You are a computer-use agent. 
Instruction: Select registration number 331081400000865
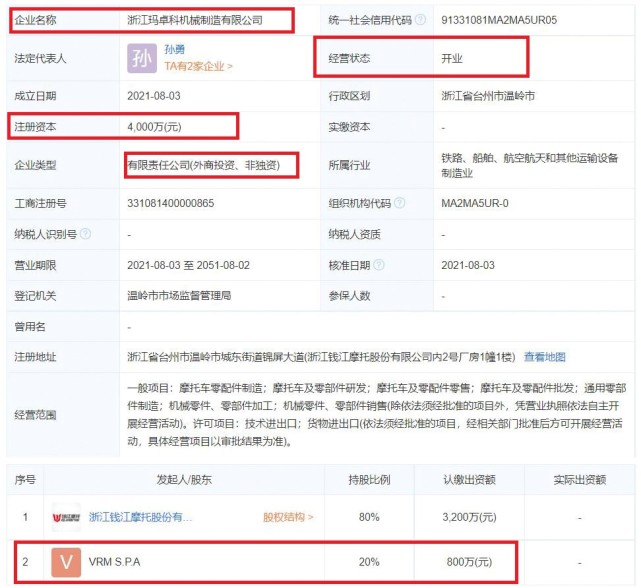click(x=170, y=203)
